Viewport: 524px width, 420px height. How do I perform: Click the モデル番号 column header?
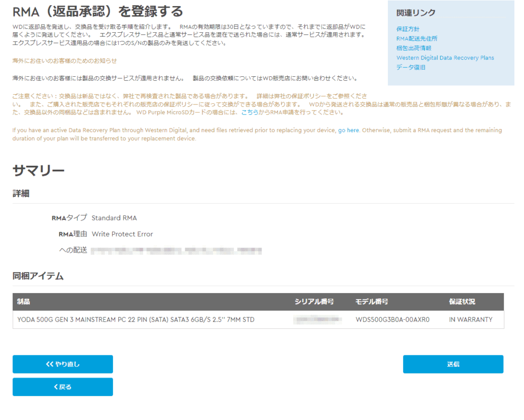point(372,302)
